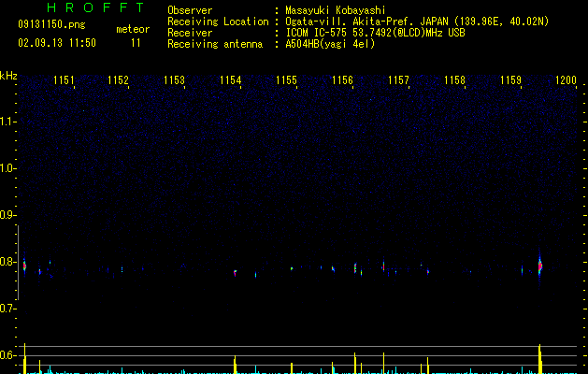Click the 1153 time marker
The width and height of the screenshot is (588, 374).
coord(175,80)
